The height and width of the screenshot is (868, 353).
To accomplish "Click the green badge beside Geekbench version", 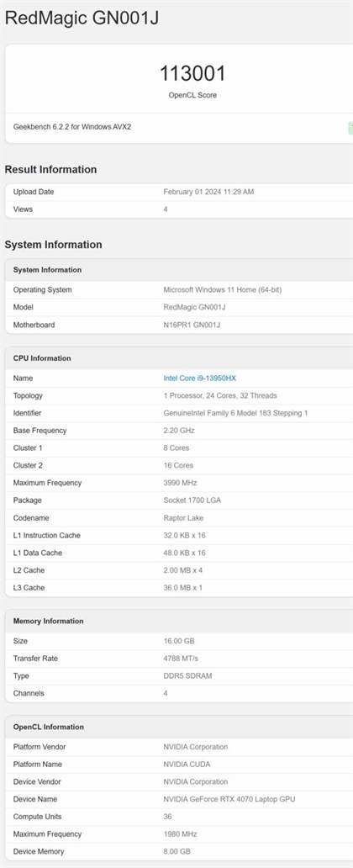I will tap(350, 129).
